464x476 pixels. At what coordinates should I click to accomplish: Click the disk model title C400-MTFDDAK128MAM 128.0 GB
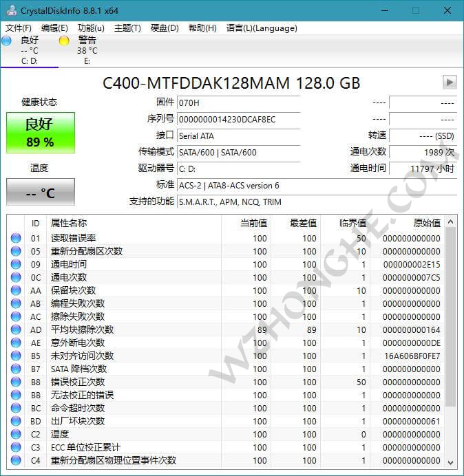point(231,83)
